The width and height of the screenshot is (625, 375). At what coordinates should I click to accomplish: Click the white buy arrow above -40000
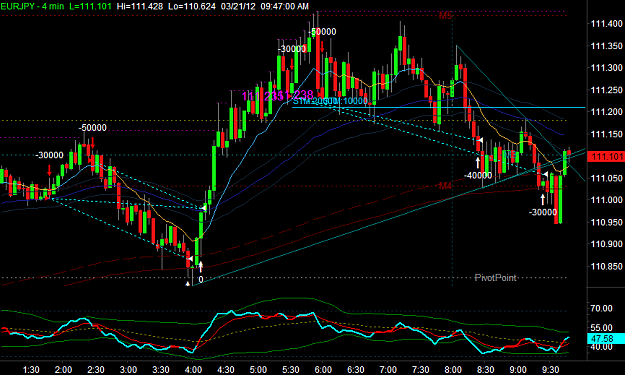[478, 163]
